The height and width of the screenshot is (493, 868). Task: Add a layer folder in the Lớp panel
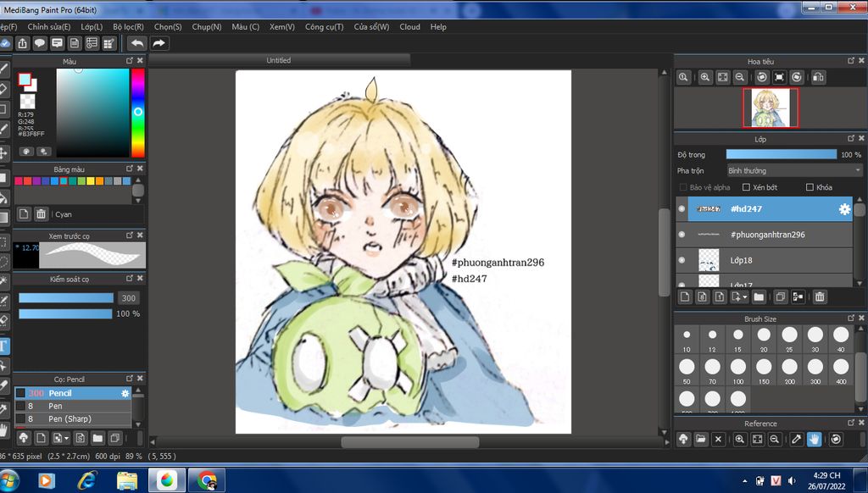click(759, 297)
